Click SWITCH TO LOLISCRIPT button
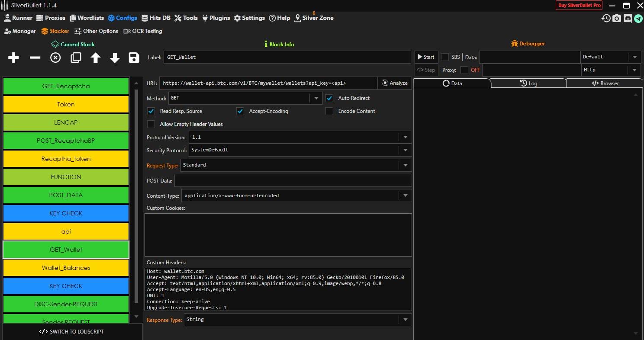The image size is (644, 340). [71, 332]
